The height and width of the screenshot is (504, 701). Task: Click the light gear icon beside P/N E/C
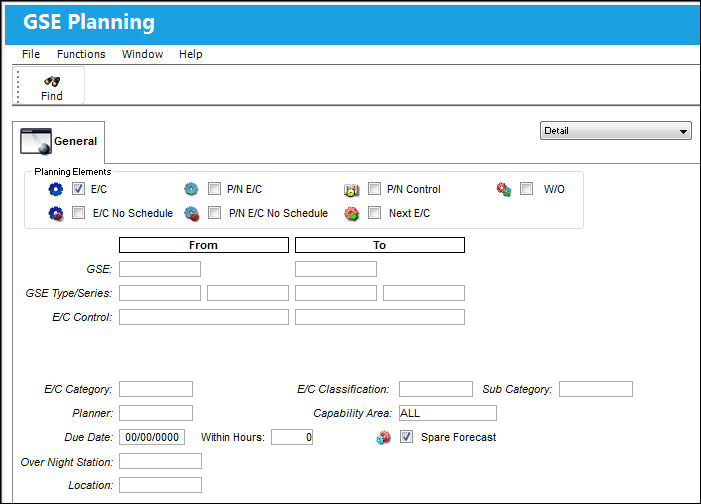(191, 189)
